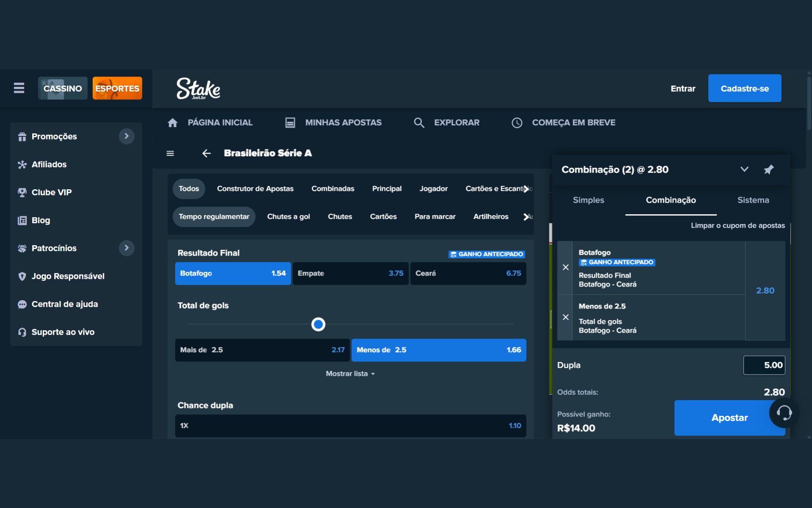Open the league list menu icon
Screen dimensions: 812x508
tap(170, 153)
